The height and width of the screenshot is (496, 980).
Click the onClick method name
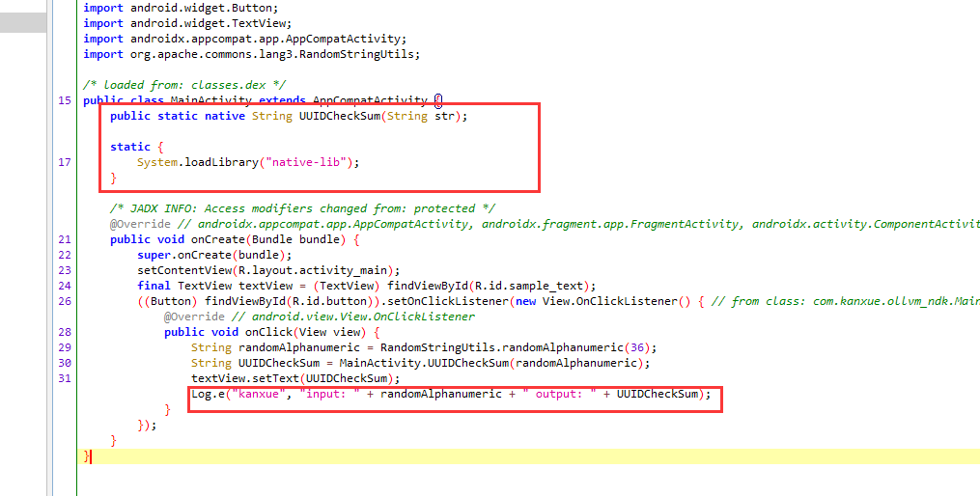(268, 332)
